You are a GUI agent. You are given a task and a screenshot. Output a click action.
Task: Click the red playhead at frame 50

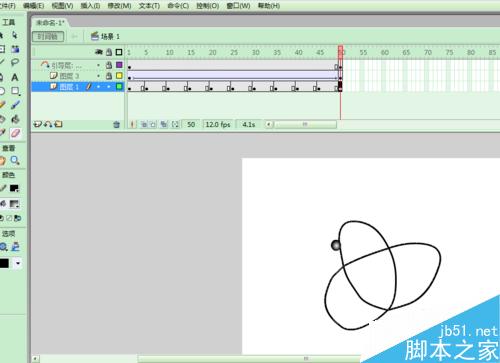pyautogui.click(x=340, y=52)
